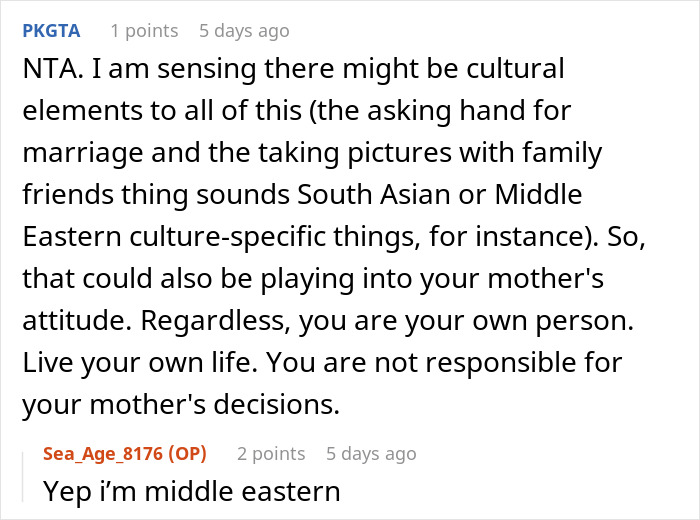Image resolution: width=700 pixels, height=520 pixels.
Task: Click the reply text "Yep i'm middle eastern"
Action: click(x=192, y=491)
